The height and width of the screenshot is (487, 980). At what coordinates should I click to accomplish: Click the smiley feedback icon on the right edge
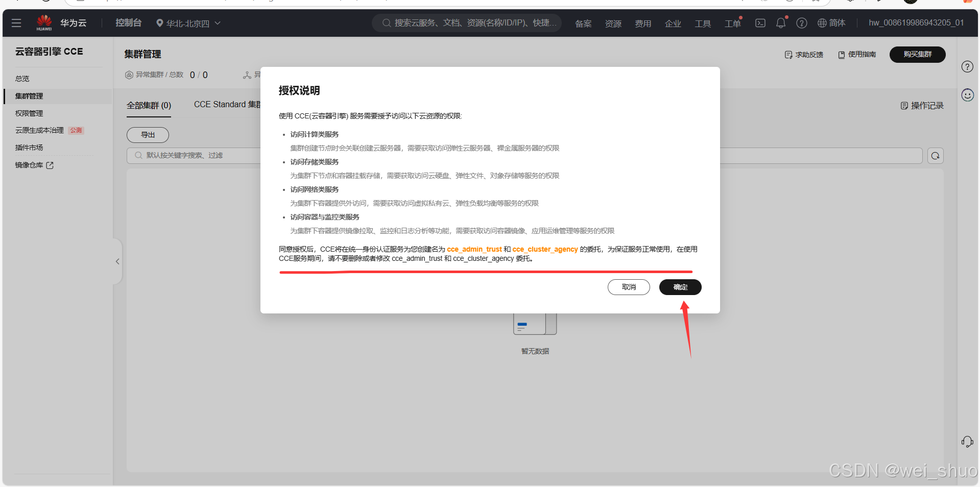(967, 95)
